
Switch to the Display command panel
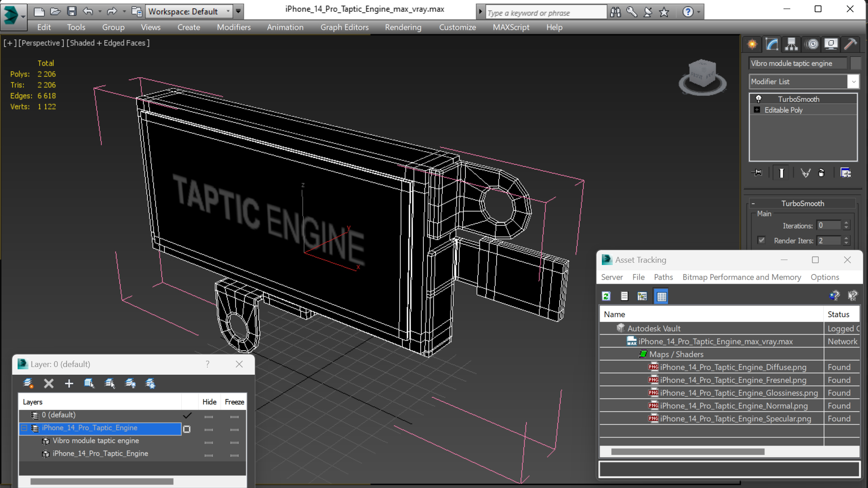coord(831,44)
